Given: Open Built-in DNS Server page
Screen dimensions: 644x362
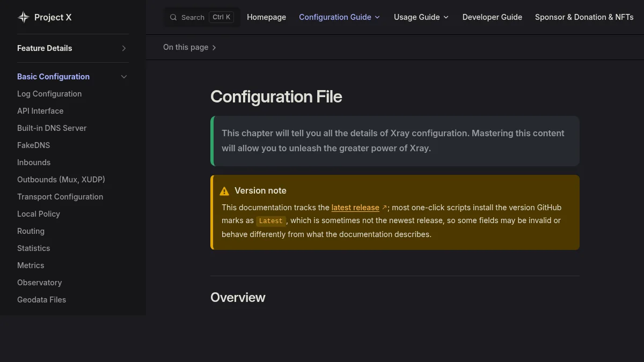Looking at the screenshot, I should (x=52, y=128).
